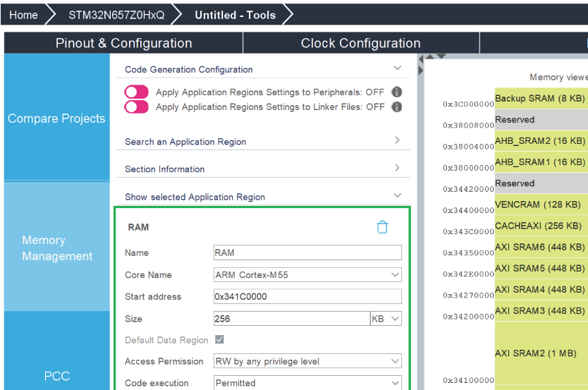Select AHB_SRAM1 (16 KB) memory block
The image size is (588, 390).
pos(541,162)
